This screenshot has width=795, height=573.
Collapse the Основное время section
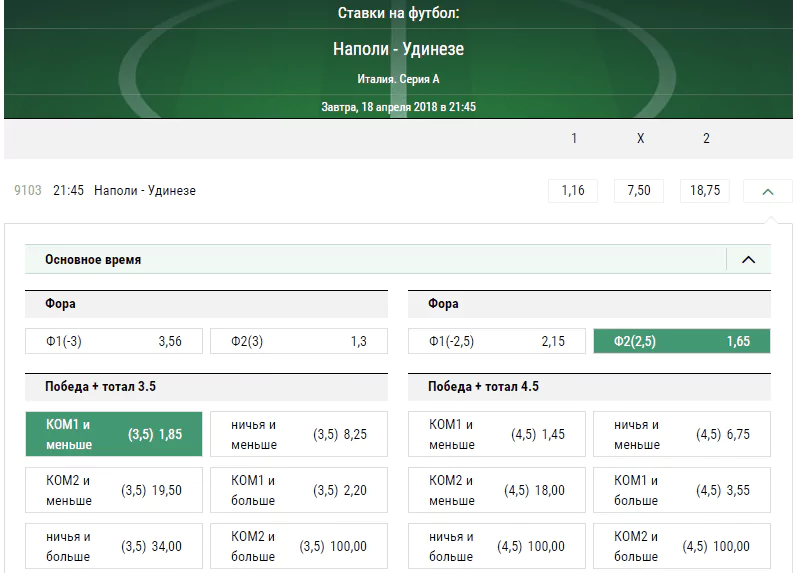(x=748, y=260)
